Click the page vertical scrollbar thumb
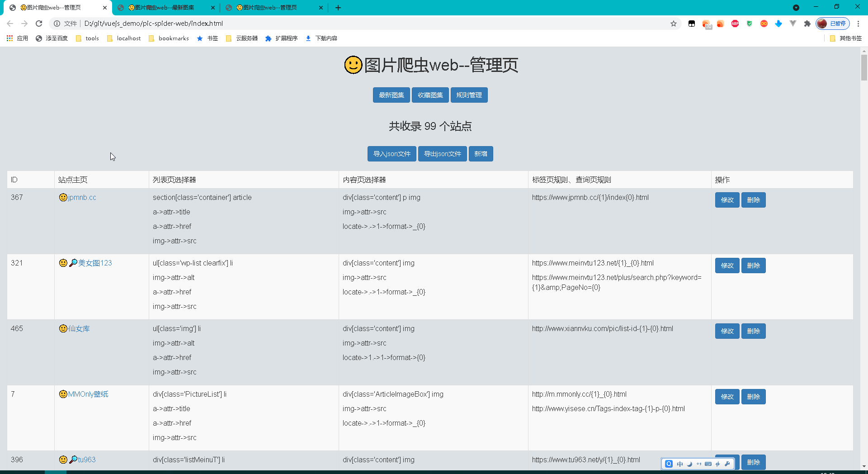 864,67
